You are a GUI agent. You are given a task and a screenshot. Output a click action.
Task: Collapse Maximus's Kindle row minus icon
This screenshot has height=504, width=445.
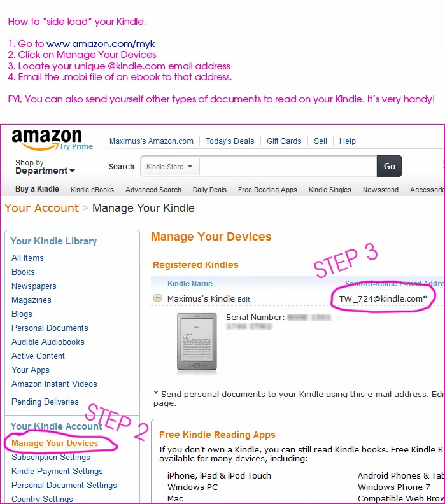tap(157, 298)
